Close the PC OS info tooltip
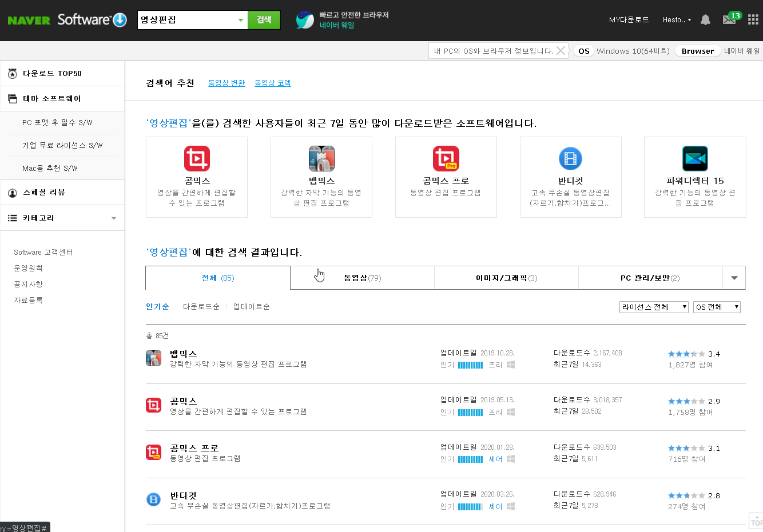 pos(561,51)
